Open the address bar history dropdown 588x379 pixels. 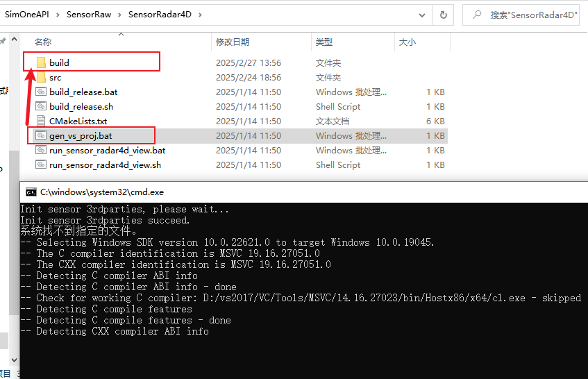tap(422, 15)
